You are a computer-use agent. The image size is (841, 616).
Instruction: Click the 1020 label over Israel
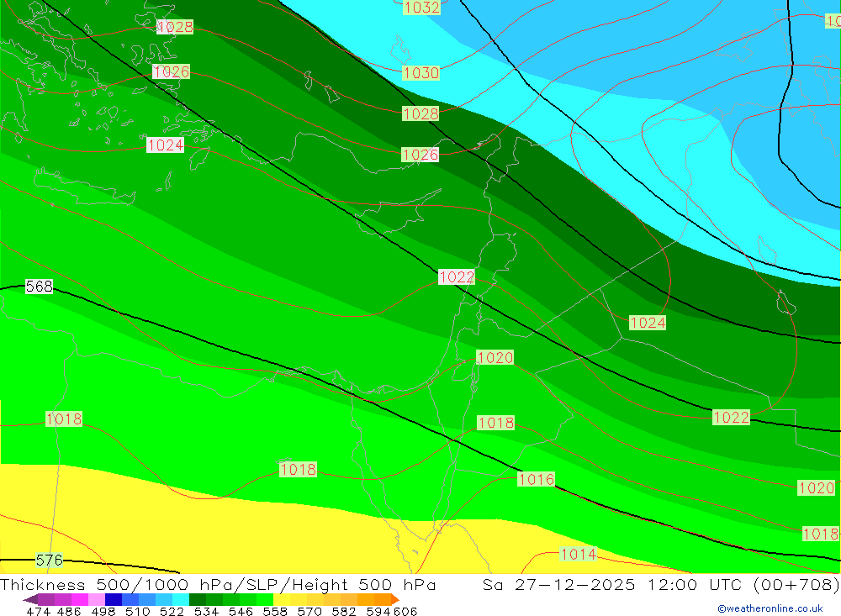(495, 358)
